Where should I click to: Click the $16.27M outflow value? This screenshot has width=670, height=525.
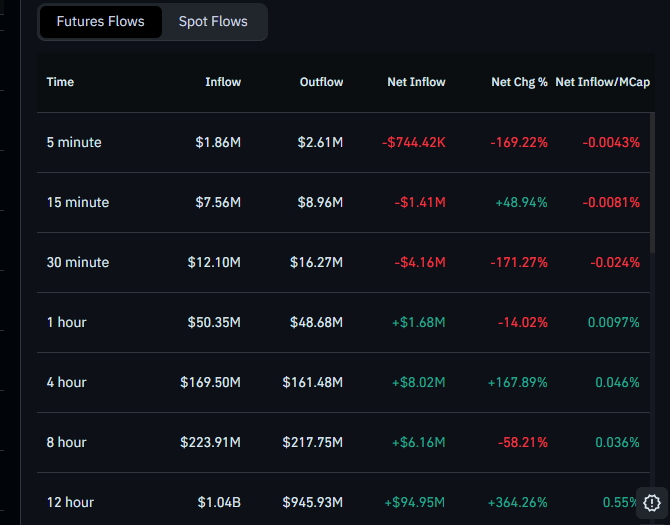(317, 262)
